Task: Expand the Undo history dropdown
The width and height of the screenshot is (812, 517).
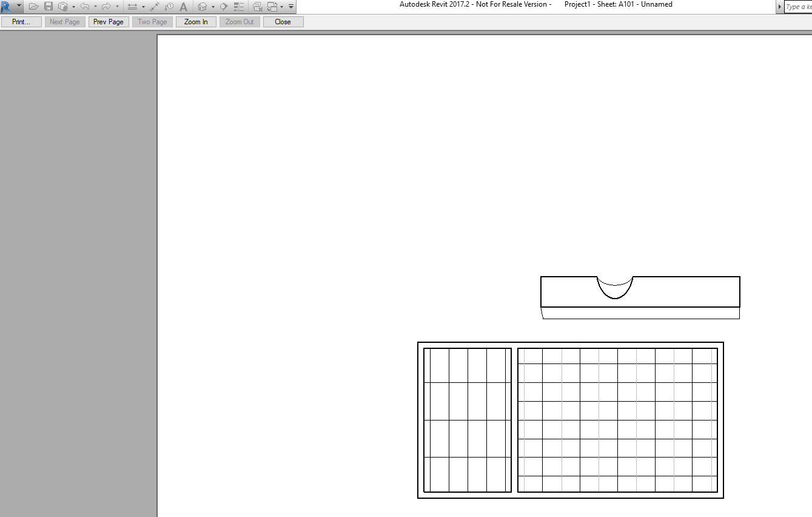Action: tap(96, 6)
